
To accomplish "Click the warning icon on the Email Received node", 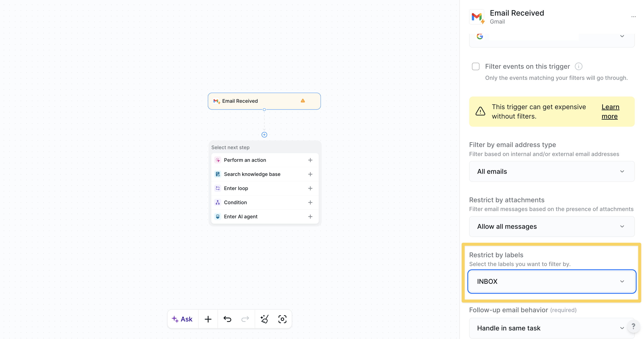I will pos(303,101).
